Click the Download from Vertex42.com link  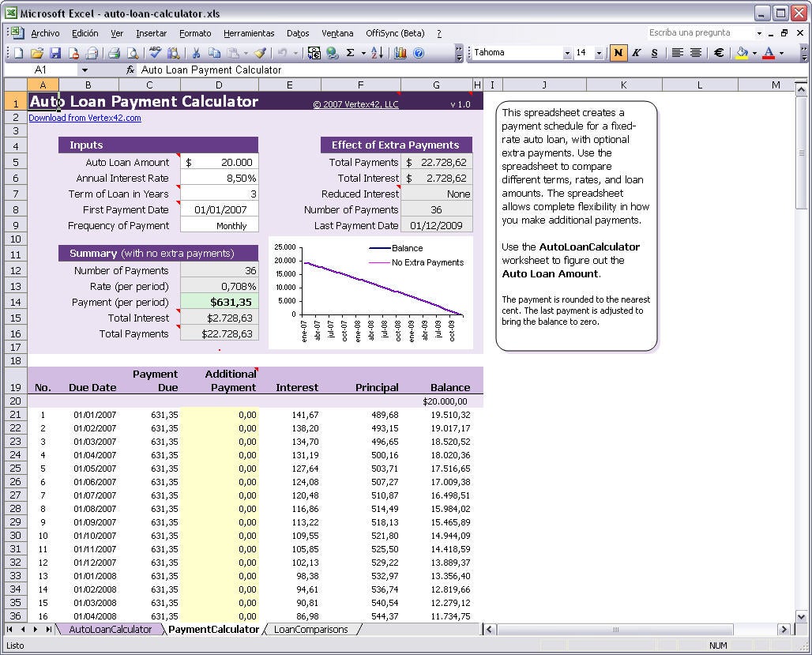coord(85,118)
